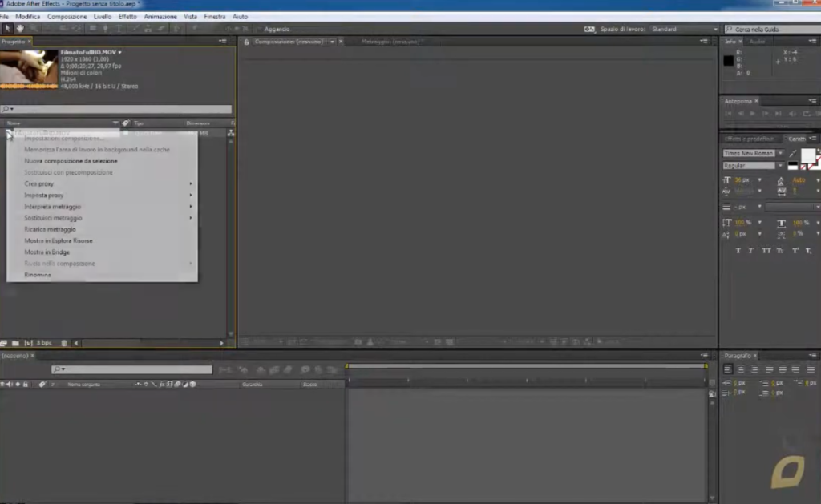Jump to last frame in Anteprima panel
This screenshot has width=821, height=504.
click(779, 114)
